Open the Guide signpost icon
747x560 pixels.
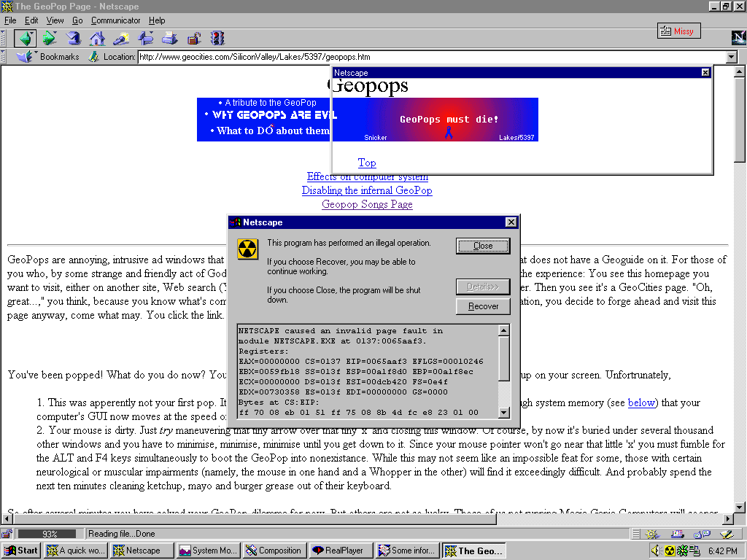[x=145, y=38]
